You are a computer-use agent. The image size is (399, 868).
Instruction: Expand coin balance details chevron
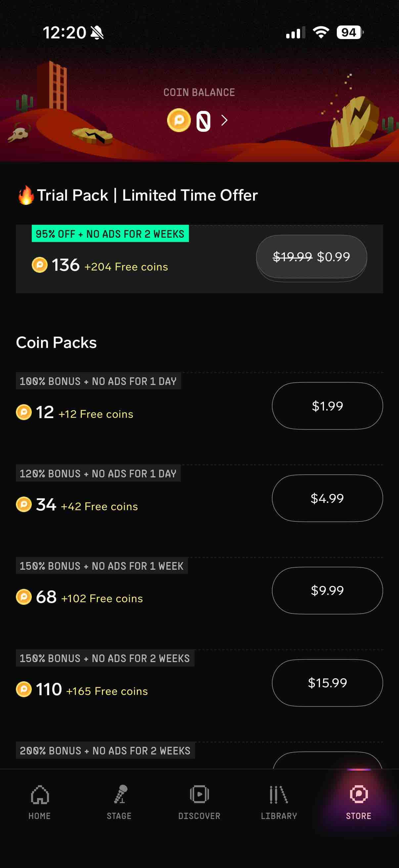224,120
